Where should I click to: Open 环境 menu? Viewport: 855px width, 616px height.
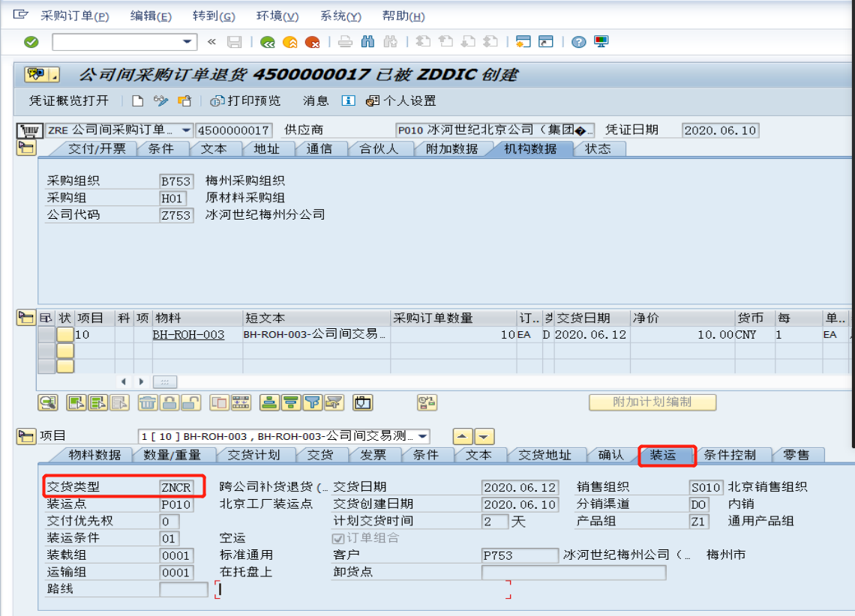point(277,16)
